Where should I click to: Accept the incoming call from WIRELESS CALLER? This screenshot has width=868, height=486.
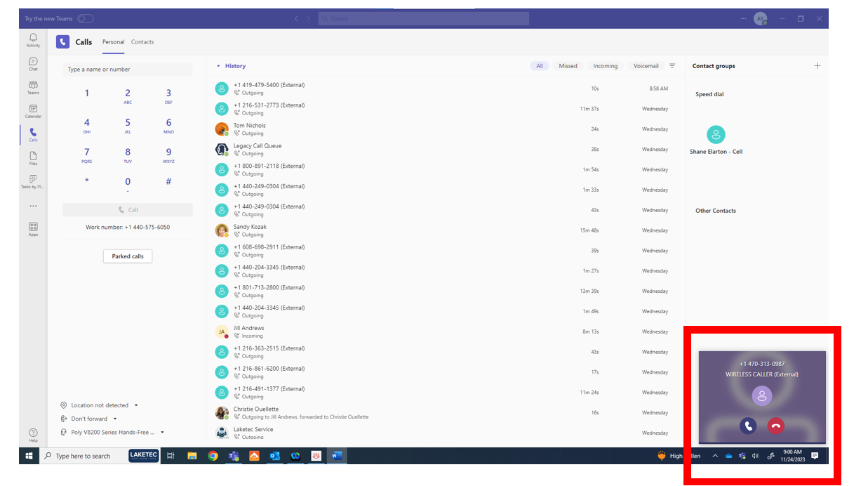(748, 426)
